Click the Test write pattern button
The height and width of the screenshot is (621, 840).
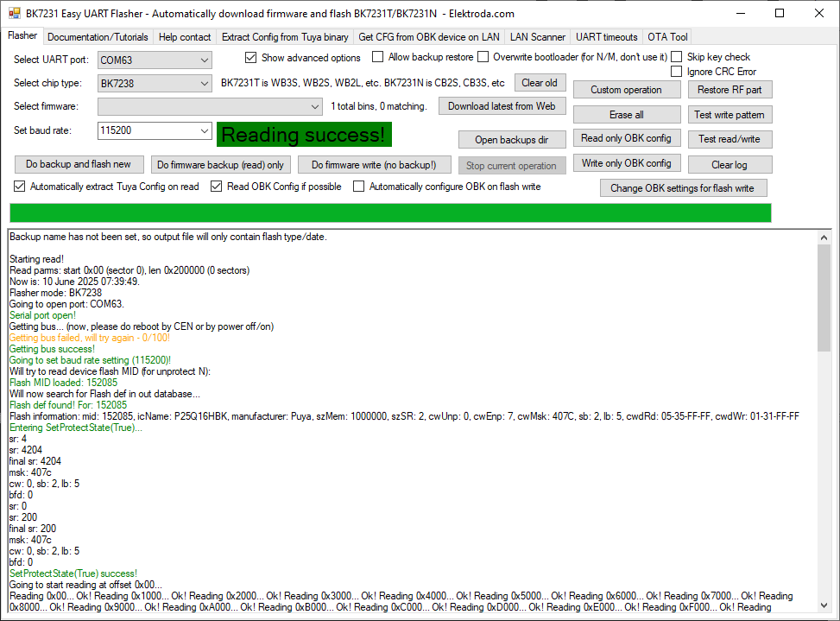pos(729,115)
